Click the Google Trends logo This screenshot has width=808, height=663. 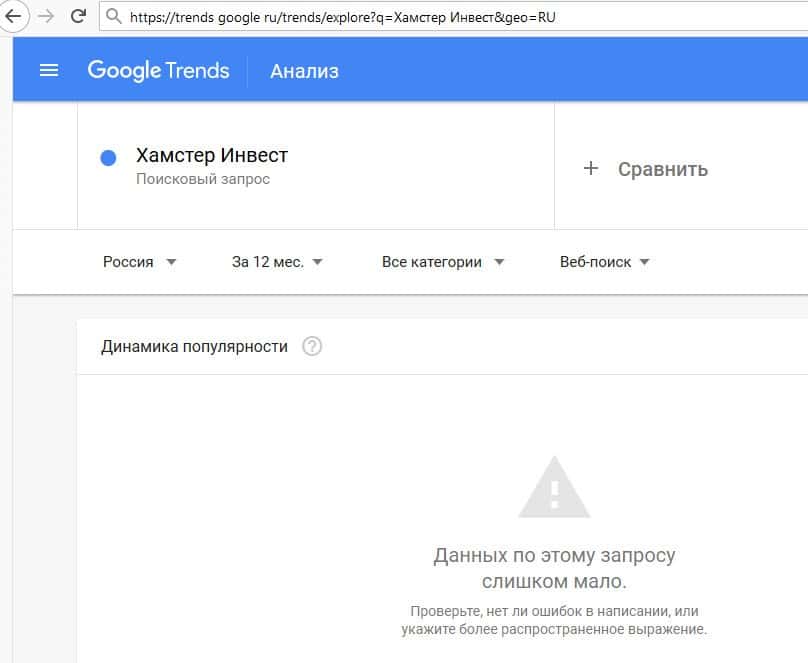pos(158,70)
